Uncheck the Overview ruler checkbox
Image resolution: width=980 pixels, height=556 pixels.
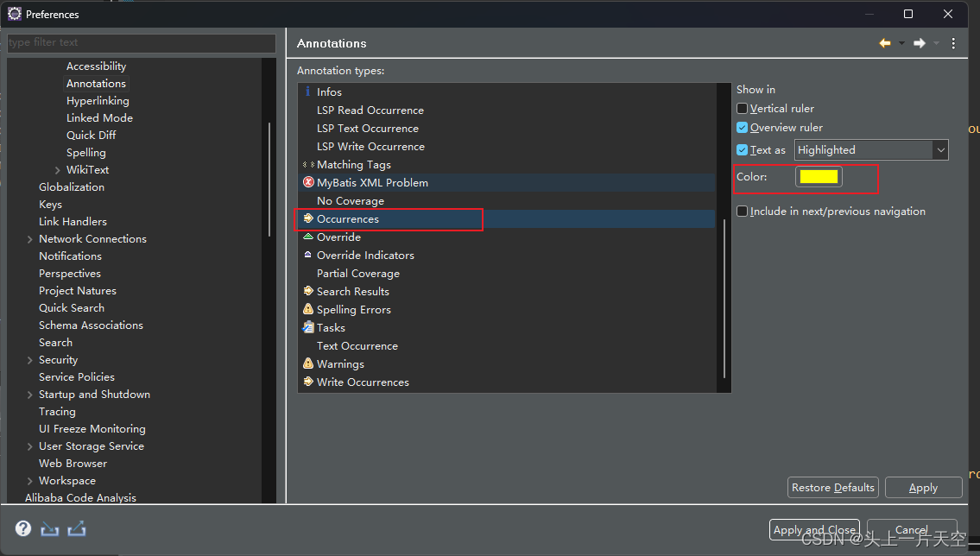(x=742, y=128)
